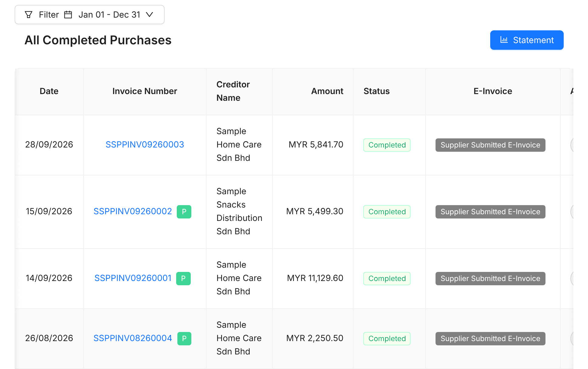
Task: Open invoice SSPPINV09260002
Action: point(133,211)
